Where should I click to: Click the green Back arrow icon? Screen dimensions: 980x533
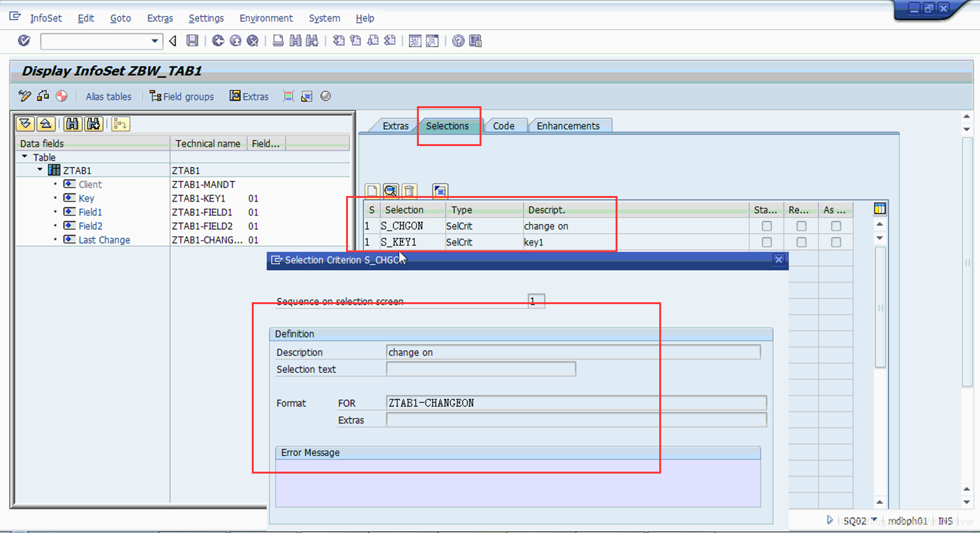point(218,41)
